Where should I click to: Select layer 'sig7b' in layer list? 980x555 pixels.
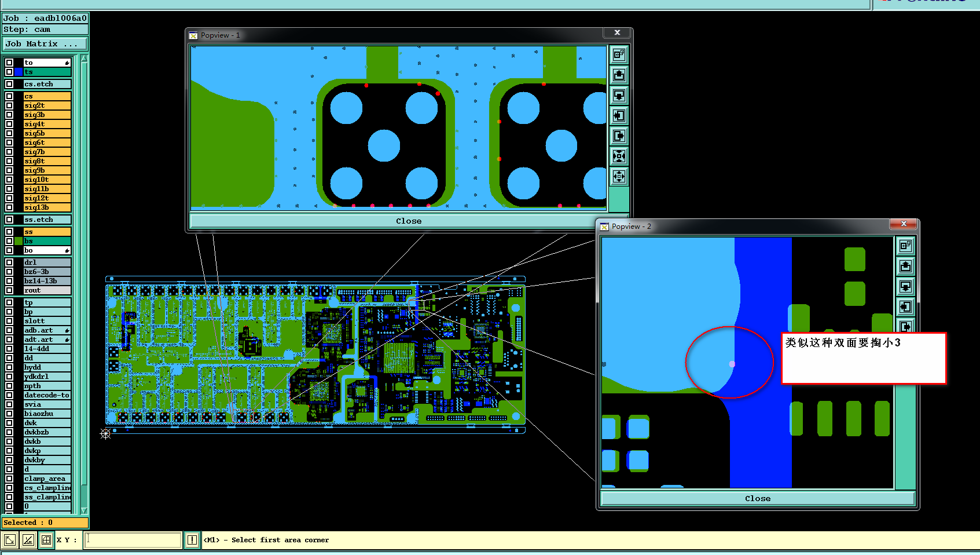47,152
